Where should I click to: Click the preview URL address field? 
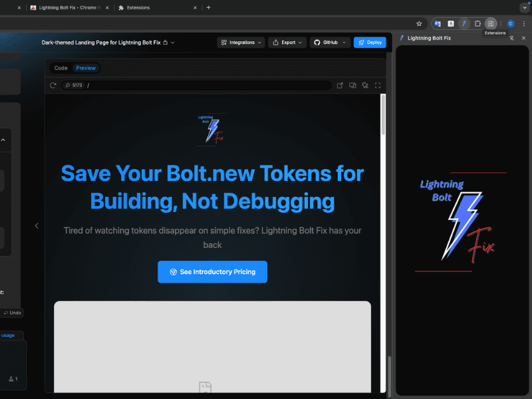pos(199,85)
